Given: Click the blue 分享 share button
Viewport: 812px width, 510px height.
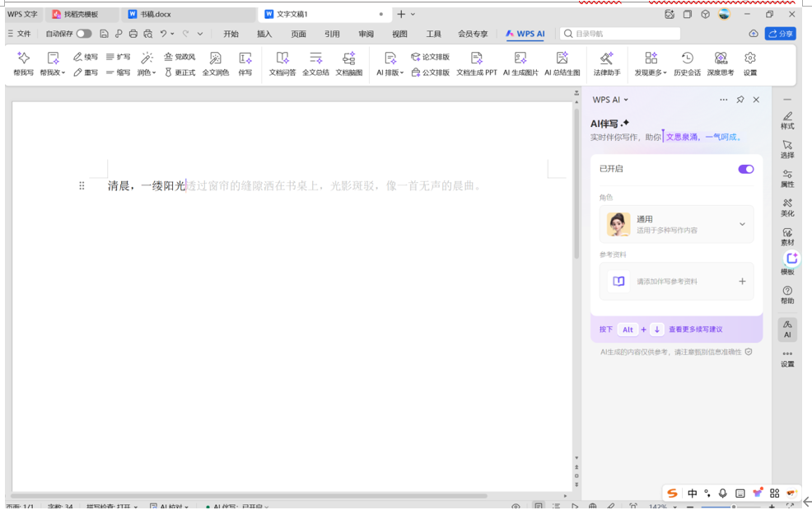Looking at the screenshot, I should [781, 34].
